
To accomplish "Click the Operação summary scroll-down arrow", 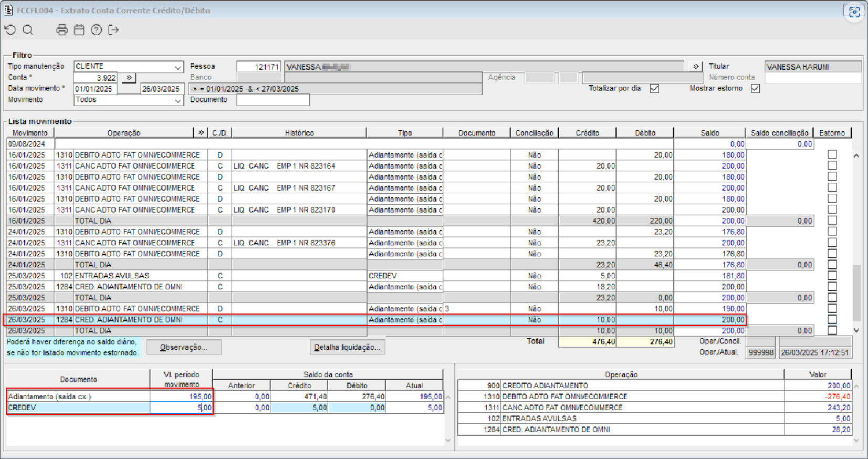I will [856, 441].
